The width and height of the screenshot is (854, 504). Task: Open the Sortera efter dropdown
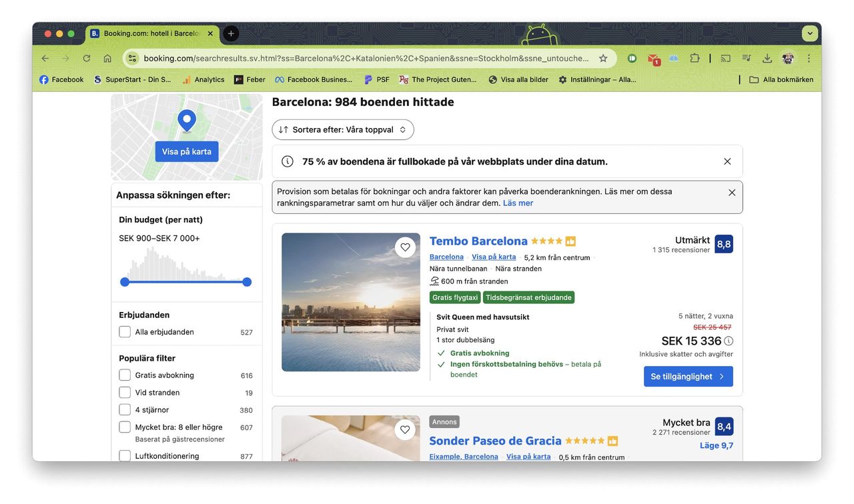342,129
